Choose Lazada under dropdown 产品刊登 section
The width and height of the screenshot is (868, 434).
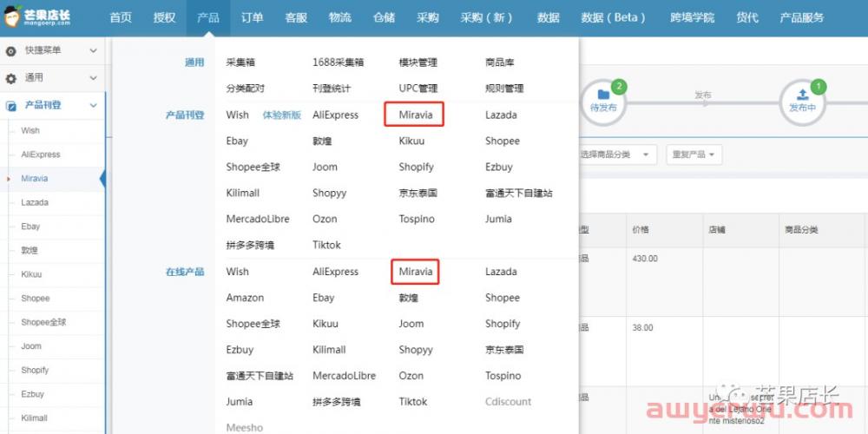pos(501,115)
